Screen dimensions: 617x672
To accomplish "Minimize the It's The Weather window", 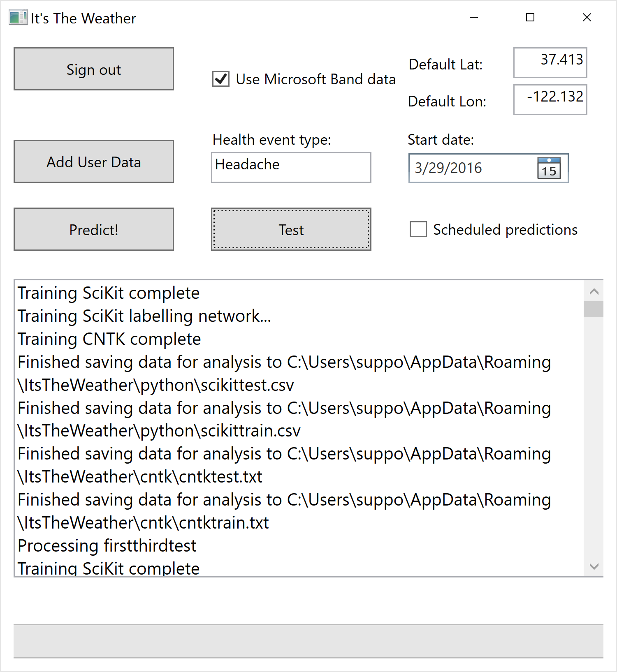I will coord(474,18).
